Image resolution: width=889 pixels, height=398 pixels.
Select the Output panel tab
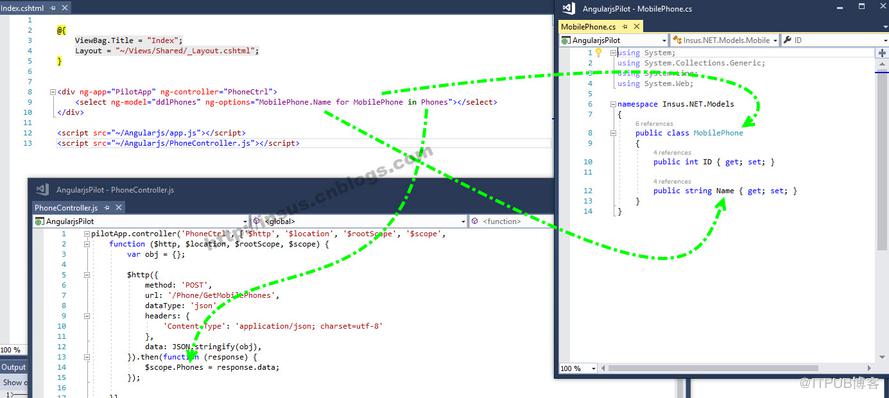pos(13,367)
